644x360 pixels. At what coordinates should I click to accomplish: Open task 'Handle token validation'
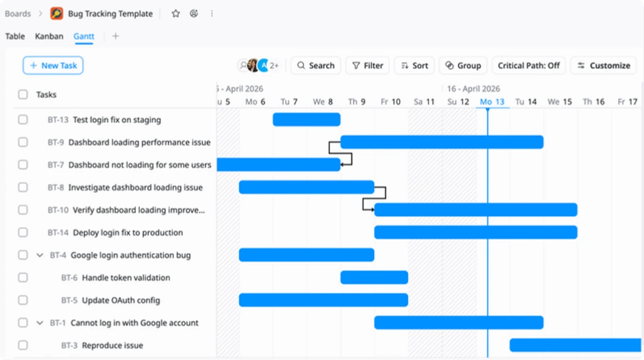126,278
